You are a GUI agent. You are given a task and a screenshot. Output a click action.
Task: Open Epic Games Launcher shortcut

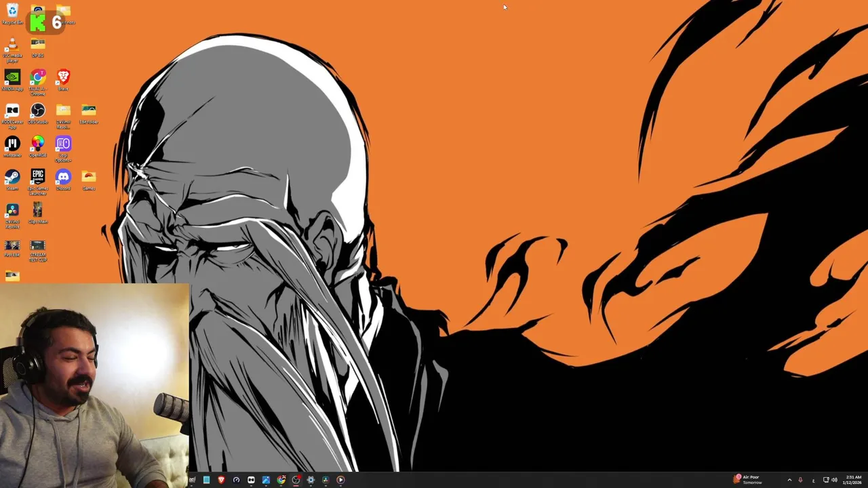pyautogui.click(x=37, y=182)
